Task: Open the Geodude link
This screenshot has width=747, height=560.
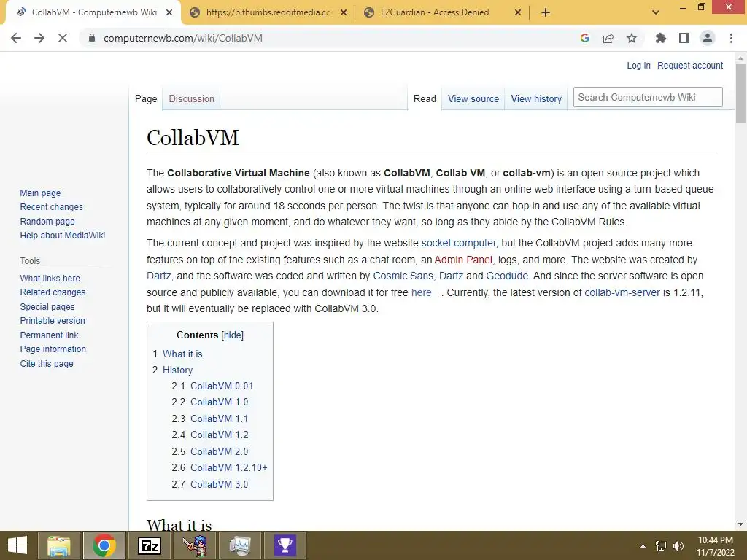Action: [507, 276]
